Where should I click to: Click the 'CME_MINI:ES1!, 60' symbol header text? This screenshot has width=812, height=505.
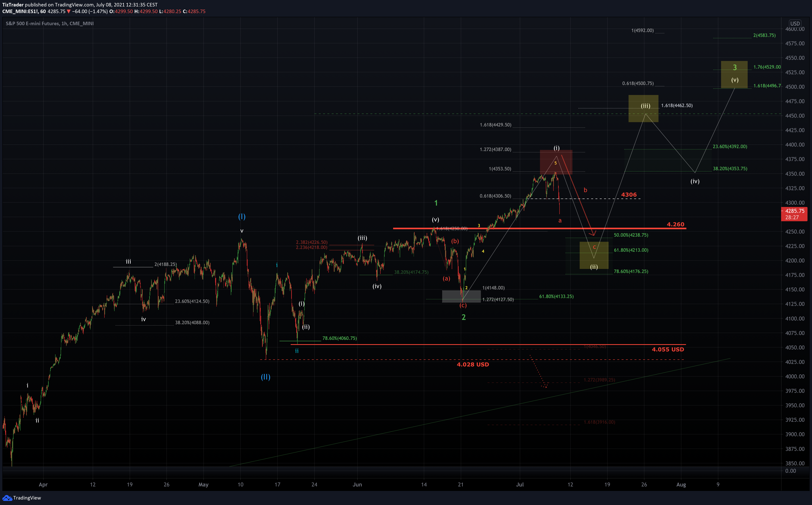point(24,11)
